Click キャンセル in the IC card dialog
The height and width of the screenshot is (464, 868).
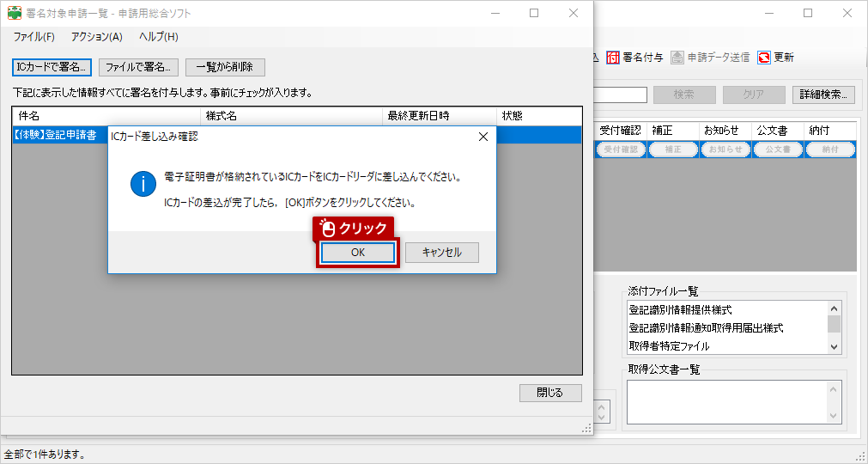(x=442, y=253)
